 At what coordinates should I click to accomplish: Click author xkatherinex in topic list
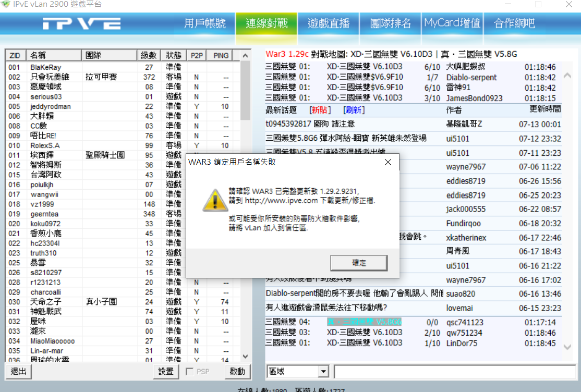pyautogui.click(x=466, y=238)
